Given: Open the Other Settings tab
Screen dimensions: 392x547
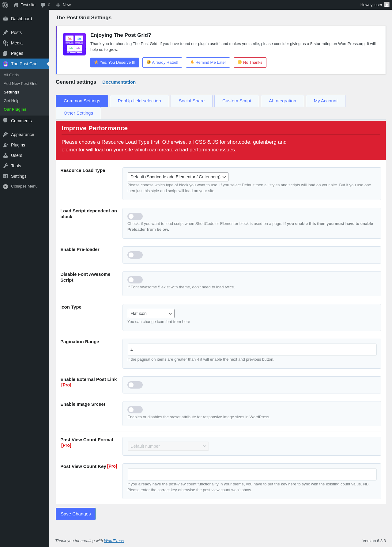Looking at the screenshot, I should 78,113.
